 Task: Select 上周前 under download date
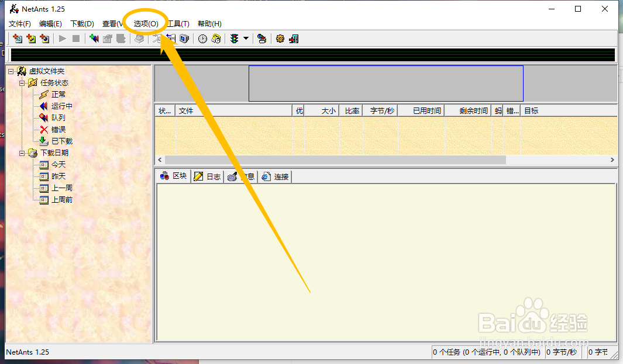tap(62, 200)
